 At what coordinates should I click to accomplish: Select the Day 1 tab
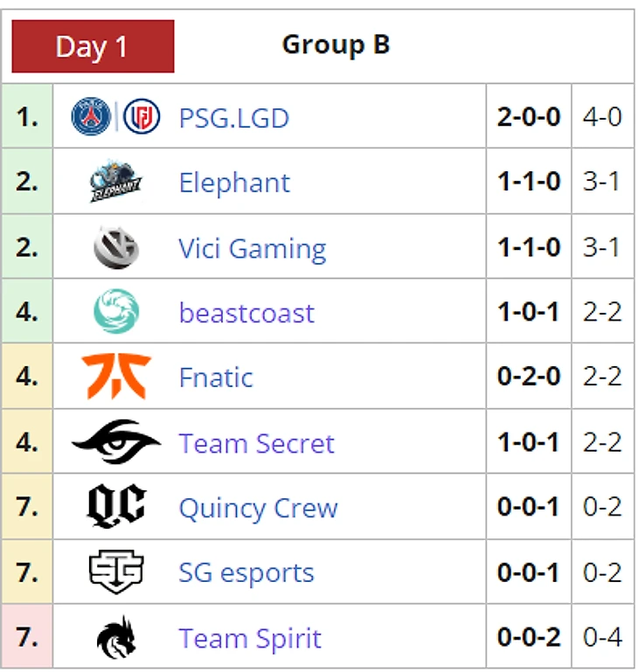coord(92,46)
